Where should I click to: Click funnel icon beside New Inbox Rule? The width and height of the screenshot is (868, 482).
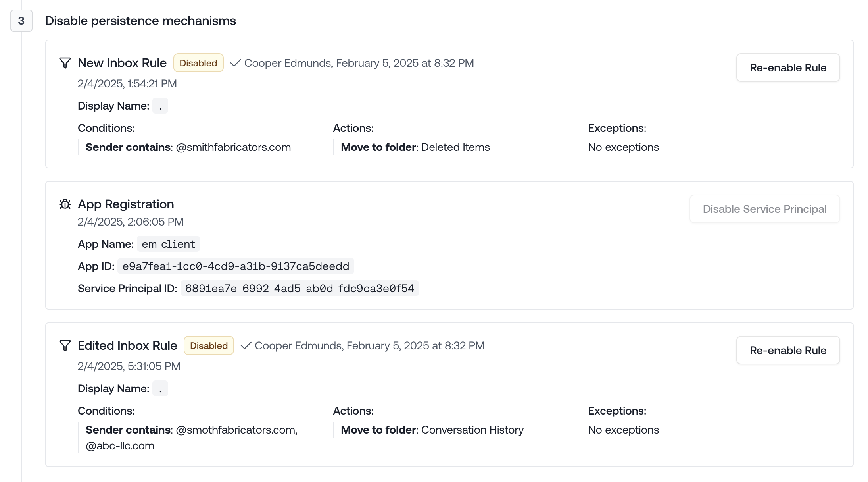point(65,63)
